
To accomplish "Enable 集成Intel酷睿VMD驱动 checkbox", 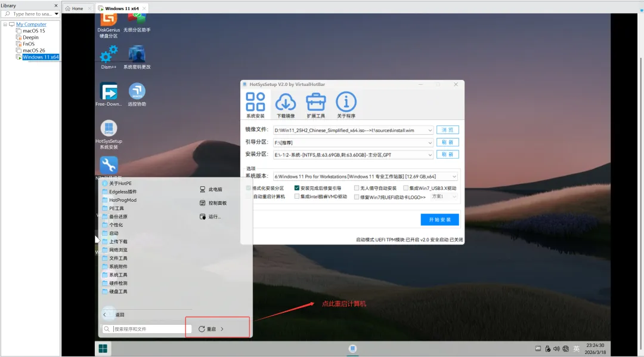I will [297, 196].
